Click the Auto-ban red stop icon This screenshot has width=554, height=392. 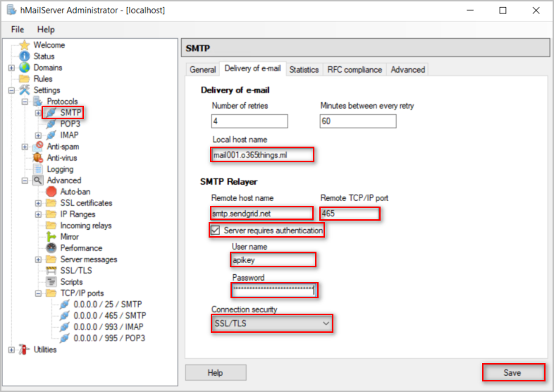pos(51,192)
